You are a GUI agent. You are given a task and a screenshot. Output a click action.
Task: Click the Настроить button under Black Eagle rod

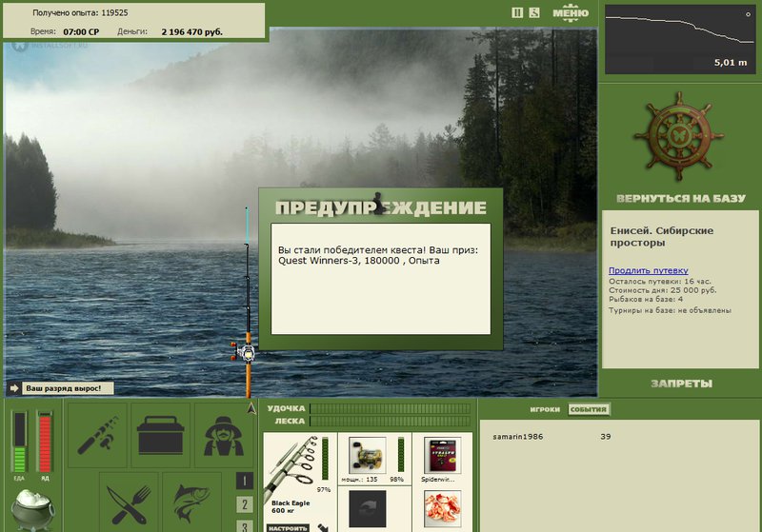[288, 527]
